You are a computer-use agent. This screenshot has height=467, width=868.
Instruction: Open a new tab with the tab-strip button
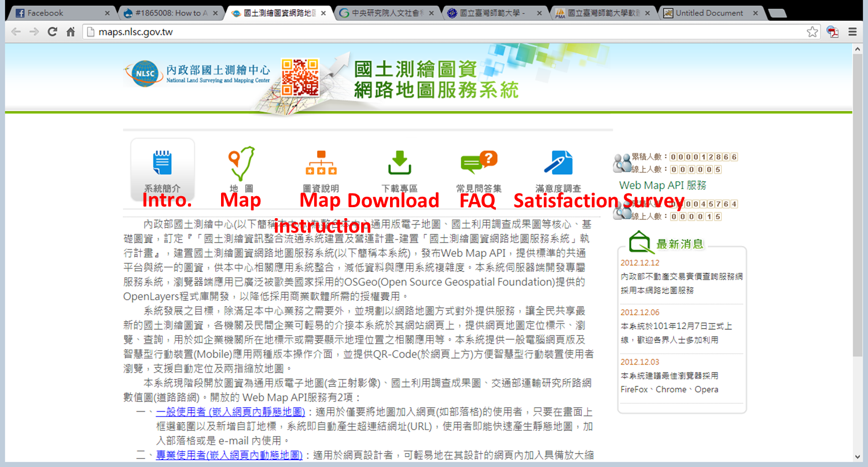click(x=777, y=13)
